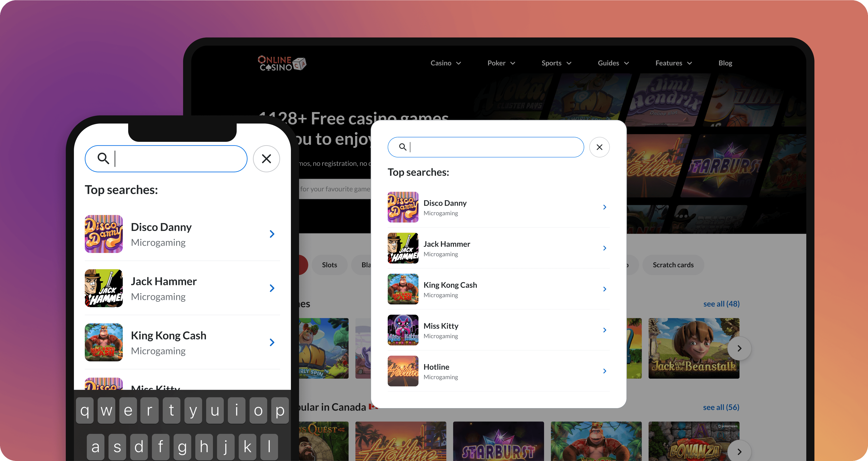Screen dimensions: 868x461
Task: Click the Jack Hammer chevron in tablet results
Action: (x=604, y=248)
